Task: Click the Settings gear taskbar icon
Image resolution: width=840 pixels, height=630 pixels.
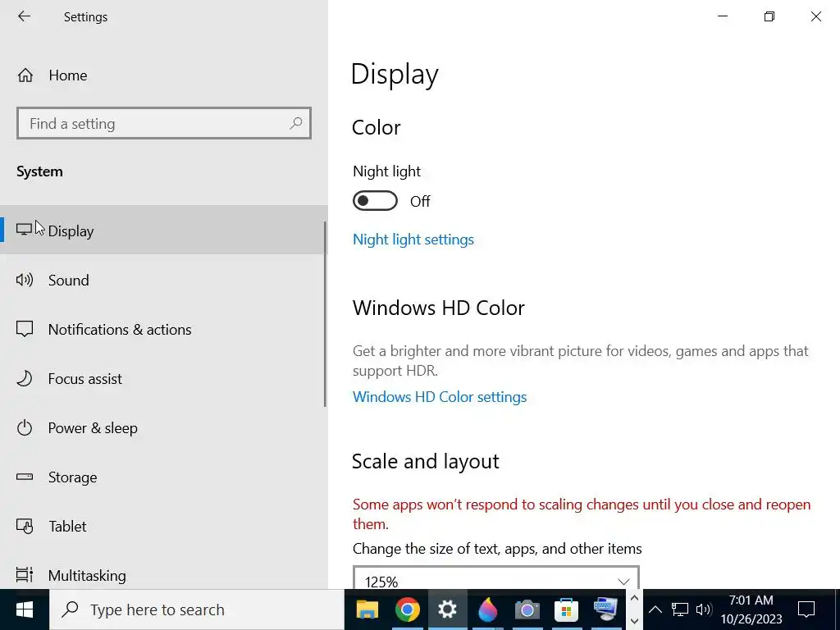Action: pos(447,609)
